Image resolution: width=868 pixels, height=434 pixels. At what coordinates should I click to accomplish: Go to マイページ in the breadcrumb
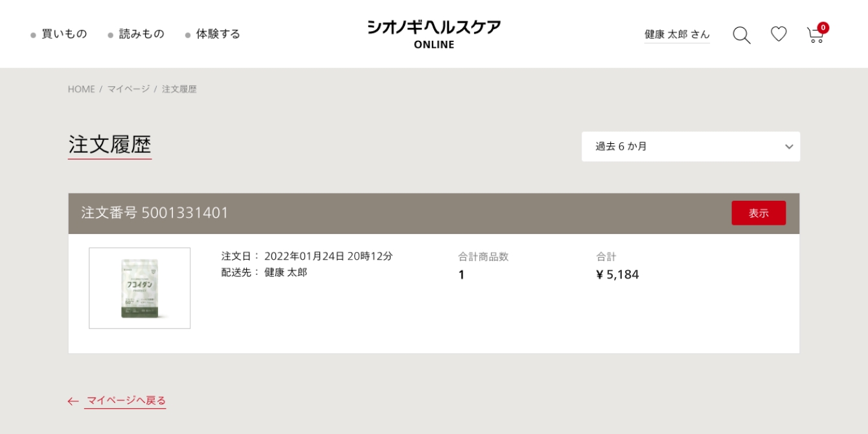tap(128, 89)
